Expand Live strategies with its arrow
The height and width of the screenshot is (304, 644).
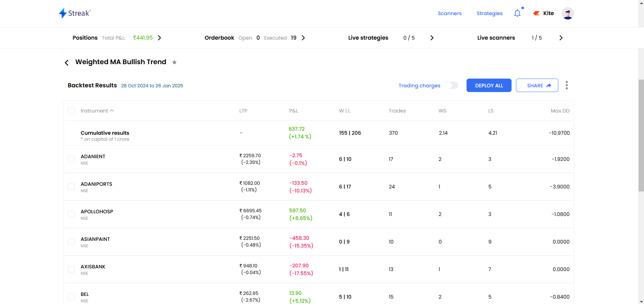[x=432, y=38]
